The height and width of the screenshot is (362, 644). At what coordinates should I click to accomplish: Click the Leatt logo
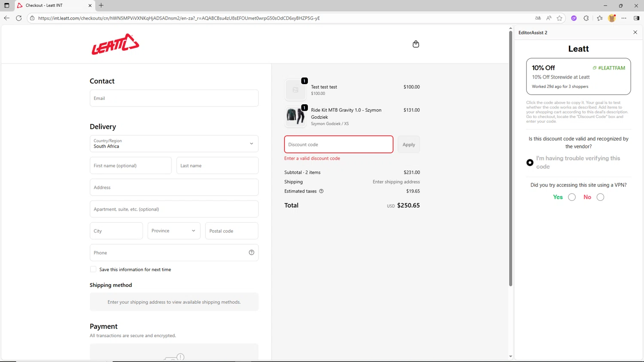point(115,44)
